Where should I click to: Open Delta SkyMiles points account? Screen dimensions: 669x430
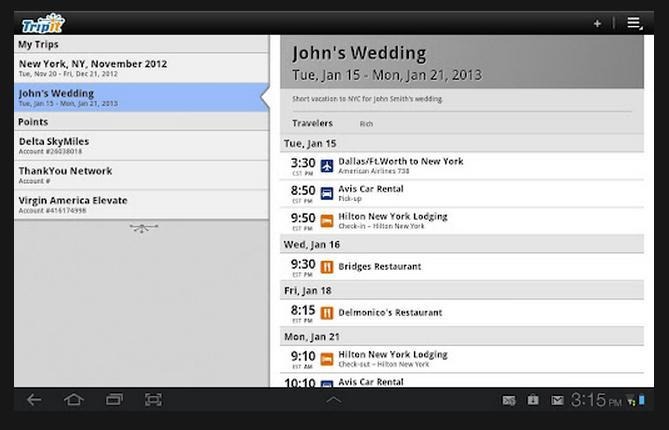tap(140, 146)
